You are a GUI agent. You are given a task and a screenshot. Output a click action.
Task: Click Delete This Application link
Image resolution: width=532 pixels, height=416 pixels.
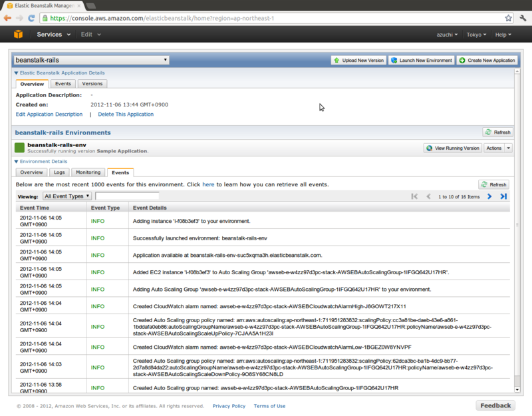click(x=126, y=114)
